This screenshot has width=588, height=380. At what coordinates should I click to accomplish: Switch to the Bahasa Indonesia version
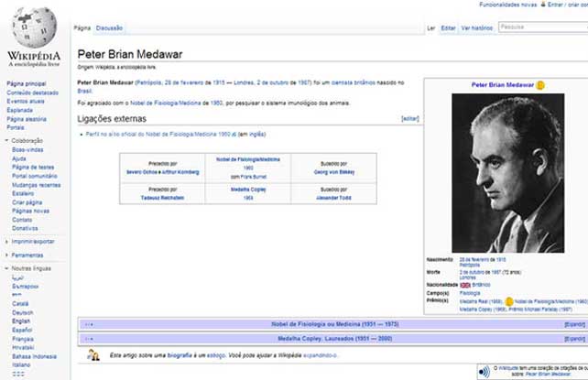34,356
